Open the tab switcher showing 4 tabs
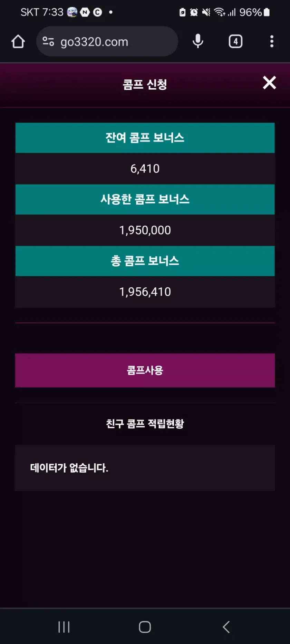This screenshot has width=290, height=644. click(235, 42)
